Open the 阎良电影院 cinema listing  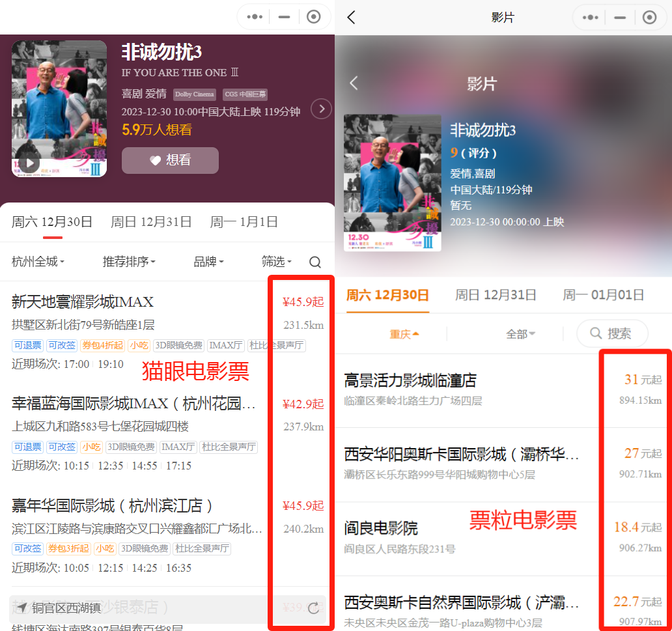click(381, 528)
